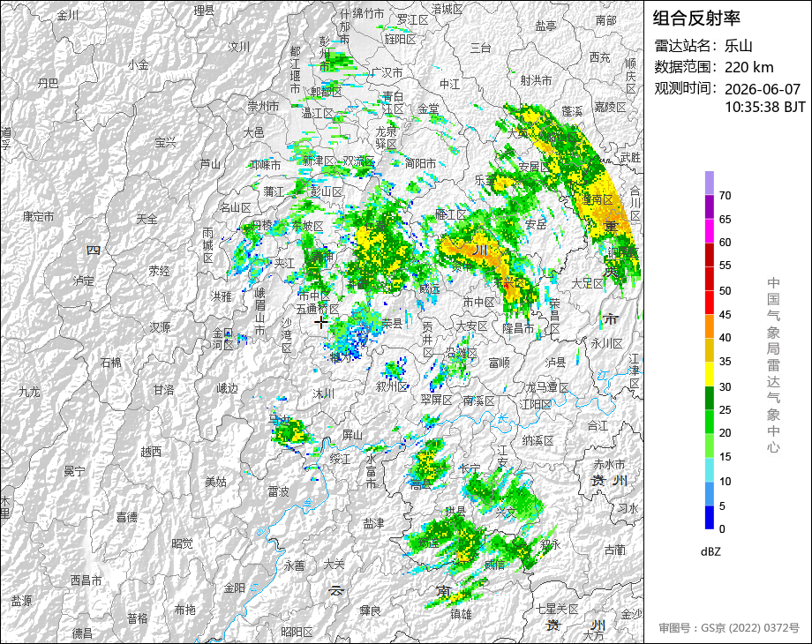Screen dimensions: 812x644
Task: Click the "康定市" map label
Action: [x=38, y=217]
